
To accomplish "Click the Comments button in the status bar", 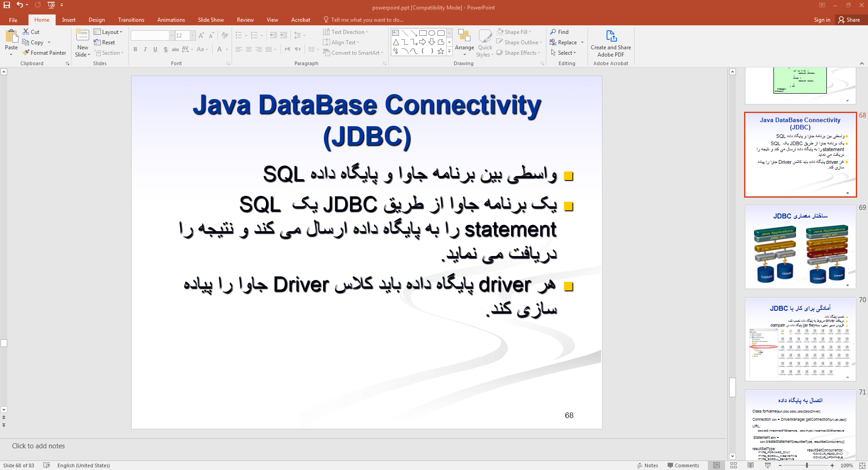I will [683, 465].
